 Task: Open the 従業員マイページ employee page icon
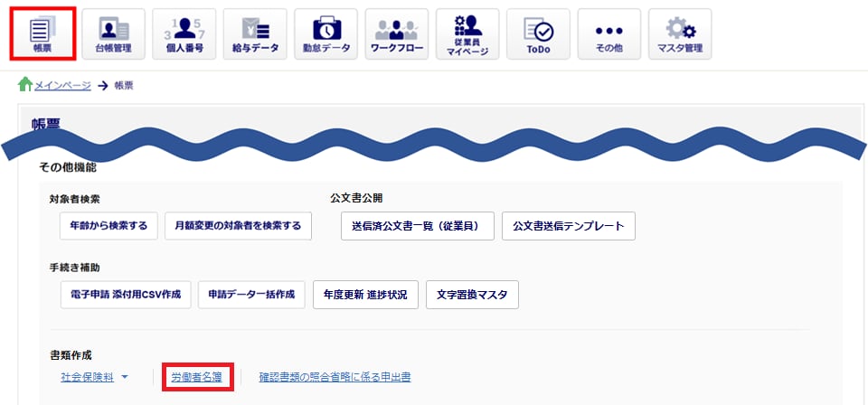coord(467,34)
